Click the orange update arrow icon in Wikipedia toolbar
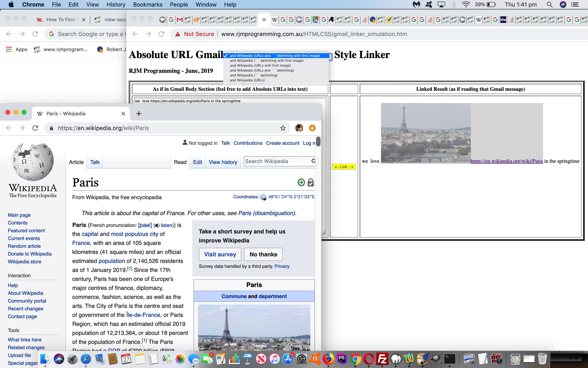The image size is (588, 368). (312, 128)
